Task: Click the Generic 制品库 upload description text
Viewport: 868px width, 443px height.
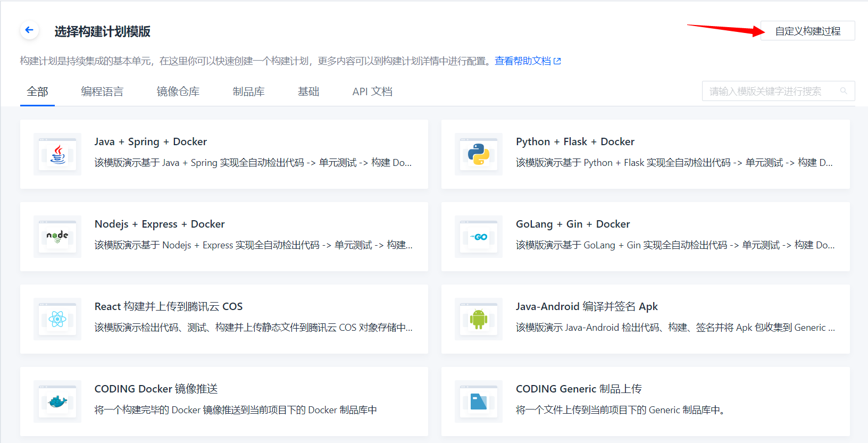Action: coord(621,410)
